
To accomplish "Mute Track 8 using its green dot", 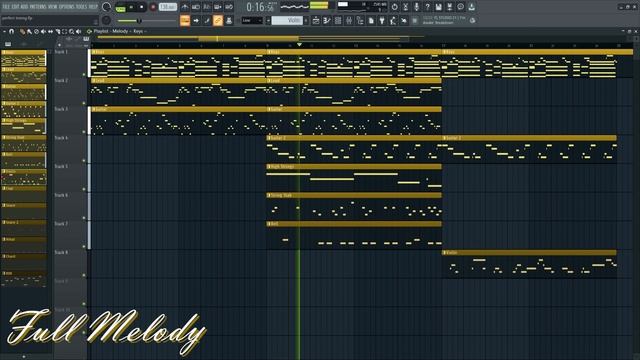I will (x=84, y=275).
